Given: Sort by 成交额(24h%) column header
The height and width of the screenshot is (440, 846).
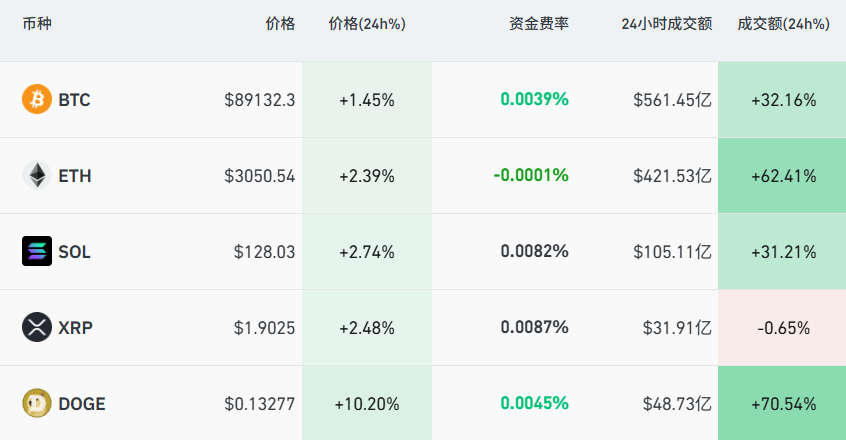Looking at the screenshot, I should pyautogui.click(x=783, y=24).
